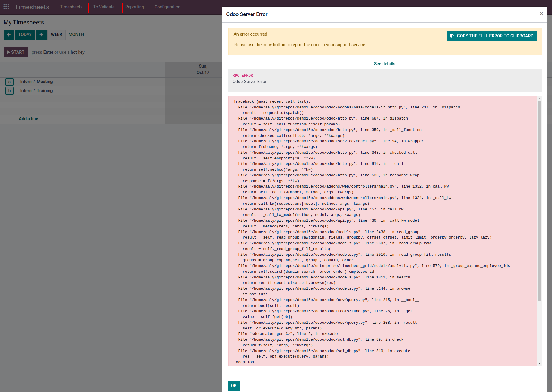Click the OK button in dialog
The width and height of the screenshot is (552, 392).
click(234, 386)
